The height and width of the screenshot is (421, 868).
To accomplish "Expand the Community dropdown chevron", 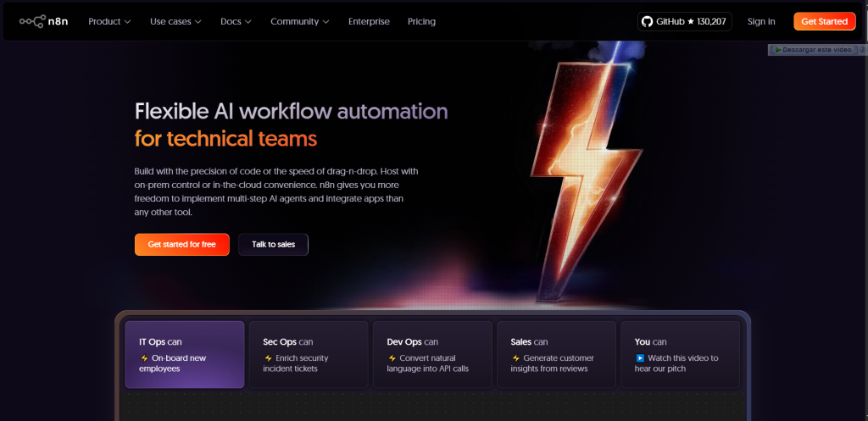I will (x=326, y=21).
